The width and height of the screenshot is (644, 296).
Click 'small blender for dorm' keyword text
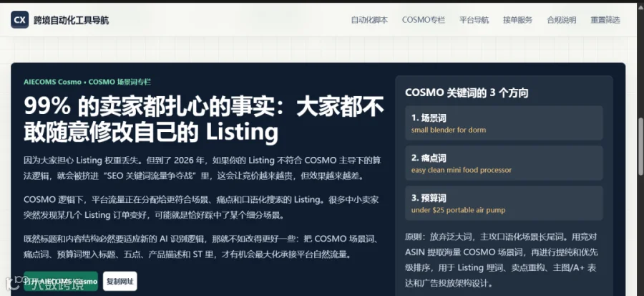coord(449,130)
